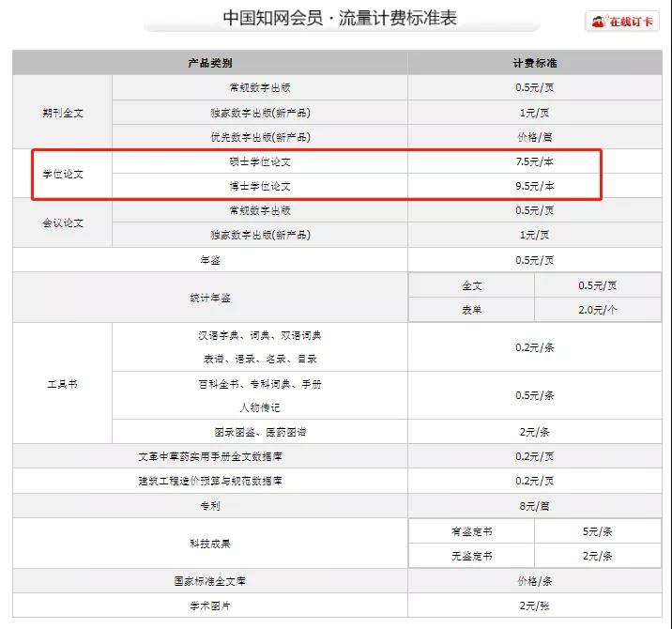
Task: Click 汉语字典、词典、双语词典 text
Action: 260,335
